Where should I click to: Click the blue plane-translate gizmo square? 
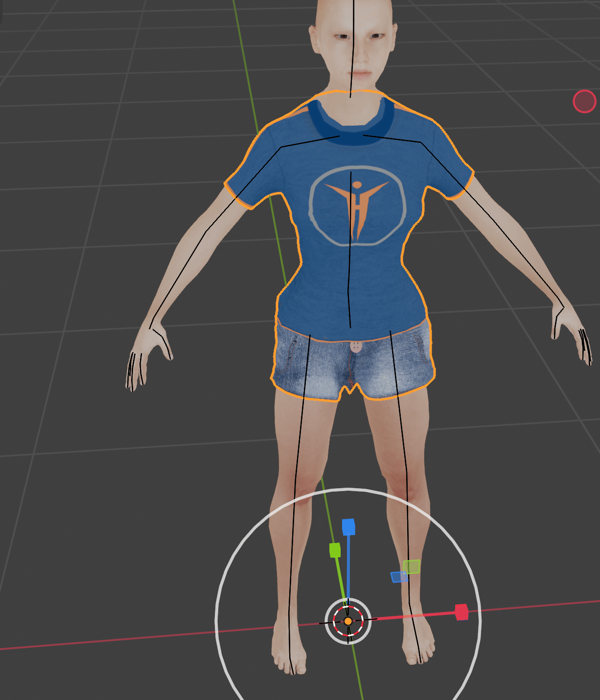397,577
